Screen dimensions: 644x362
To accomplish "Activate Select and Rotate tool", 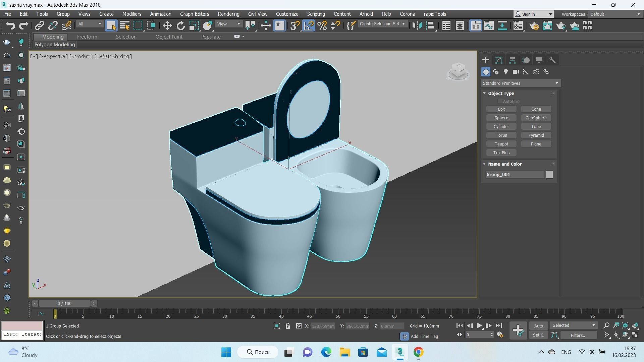I will [x=180, y=26].
